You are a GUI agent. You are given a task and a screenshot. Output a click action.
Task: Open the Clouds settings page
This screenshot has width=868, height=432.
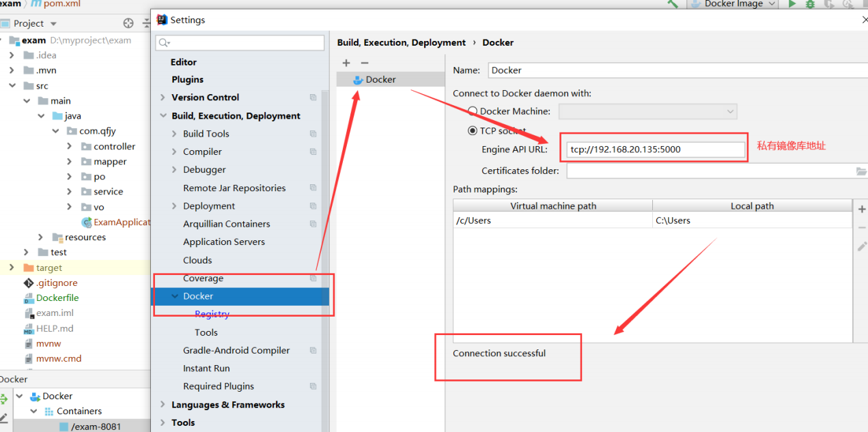click(x=197, y=260)
